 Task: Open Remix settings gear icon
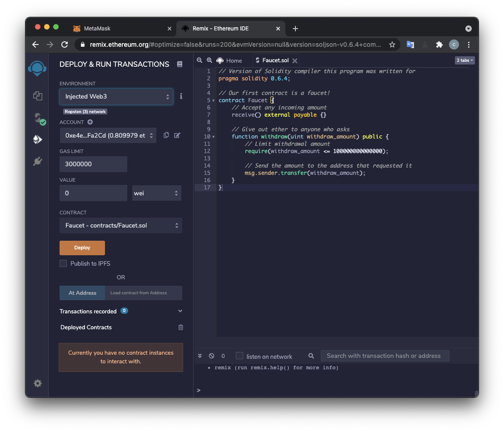[x=37, y=383]
